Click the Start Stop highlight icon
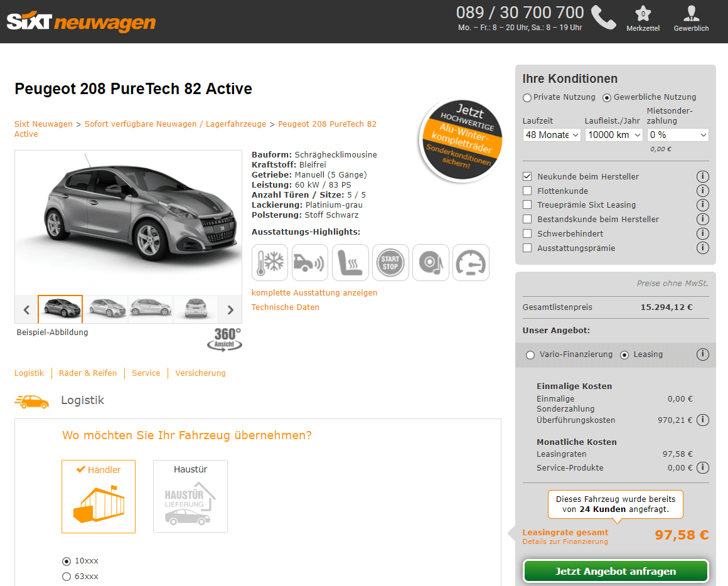 [390, 263]
